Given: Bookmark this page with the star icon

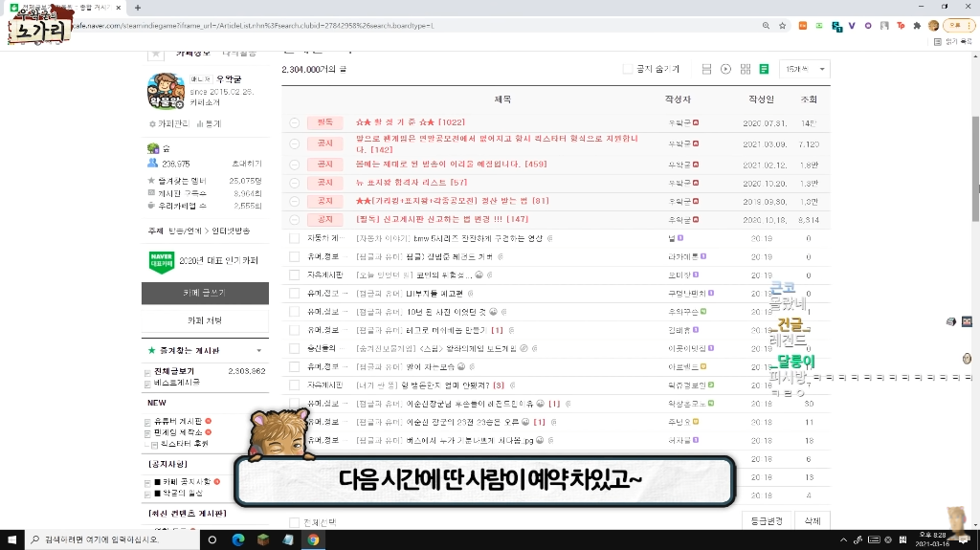Looking at the screenshot, I should point(783,26).
